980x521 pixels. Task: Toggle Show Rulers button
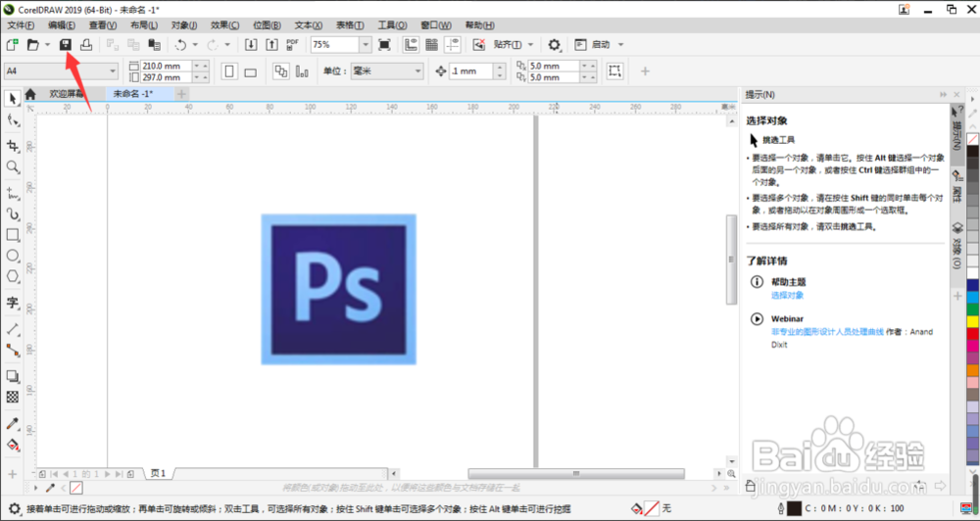[x=411, y=44]
